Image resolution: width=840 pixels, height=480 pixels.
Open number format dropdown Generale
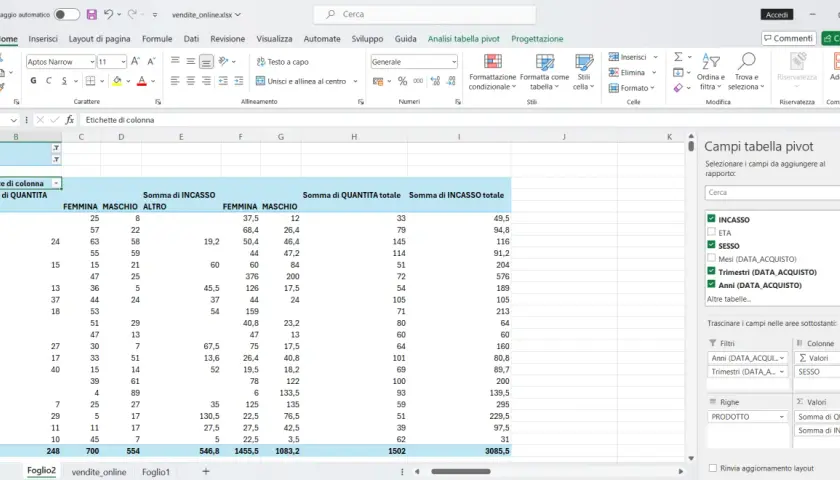coord(453,62)
